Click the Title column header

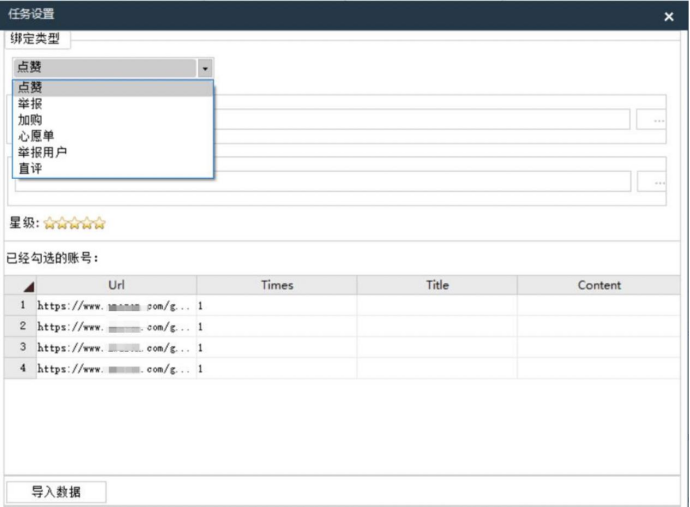click(437, 285)
